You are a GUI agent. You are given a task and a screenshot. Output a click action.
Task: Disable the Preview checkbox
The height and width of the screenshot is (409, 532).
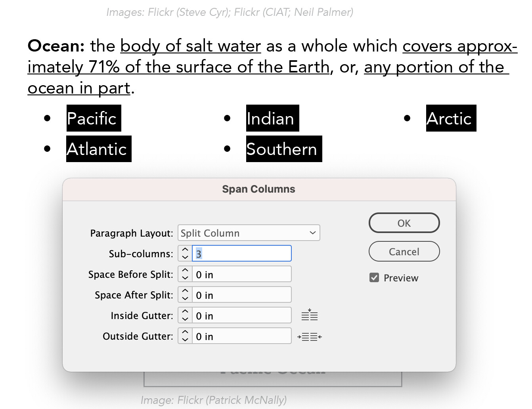point(374,277)
